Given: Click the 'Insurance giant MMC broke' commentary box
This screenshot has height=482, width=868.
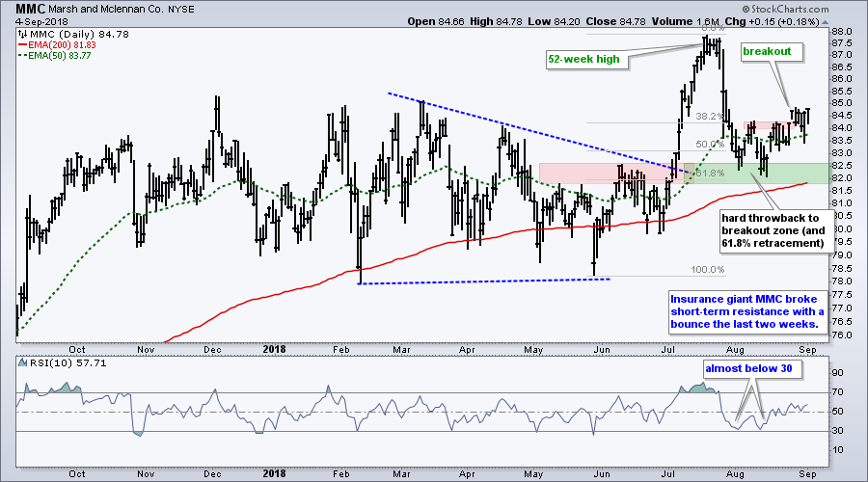Looking at the screenshot, I should pos(747,311).
